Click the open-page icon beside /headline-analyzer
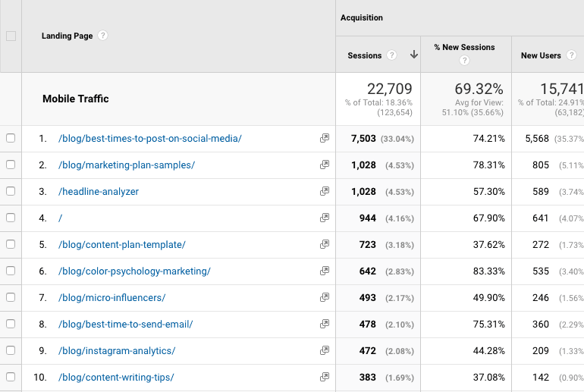Screen dimensions: 584x392 tap(325, 192)
